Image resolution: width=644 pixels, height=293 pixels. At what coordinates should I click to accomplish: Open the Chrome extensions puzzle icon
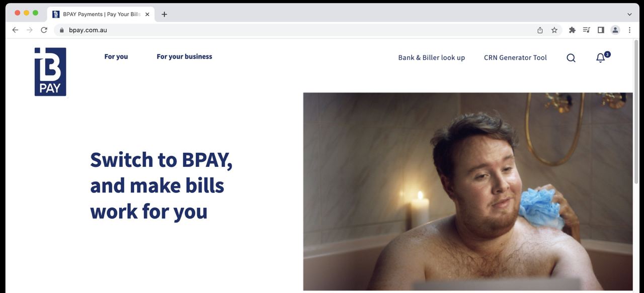(572, 30)
